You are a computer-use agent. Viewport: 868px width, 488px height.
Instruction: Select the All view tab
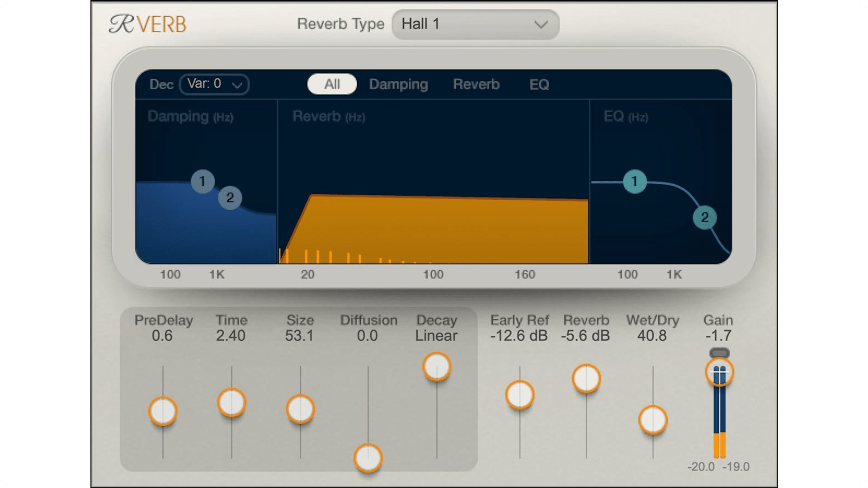coord(332,84)
